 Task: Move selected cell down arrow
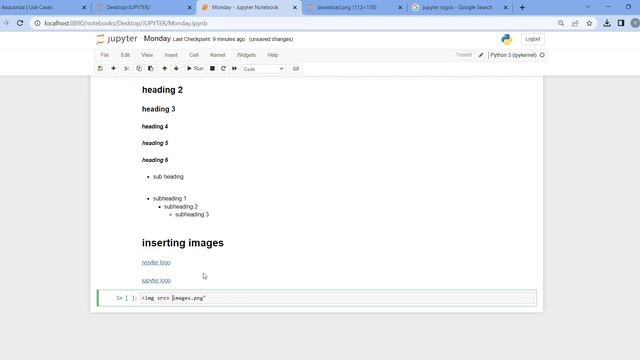pos(176,69)
